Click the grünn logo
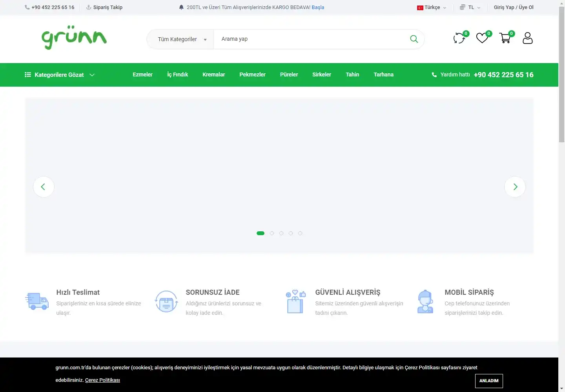This screenshot has width=565, height=392. [74, 38]
